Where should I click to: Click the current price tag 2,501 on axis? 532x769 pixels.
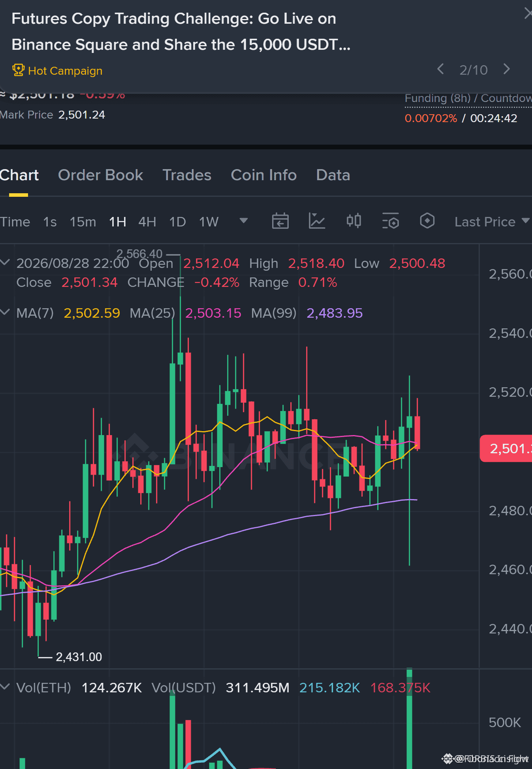(506, 449)
